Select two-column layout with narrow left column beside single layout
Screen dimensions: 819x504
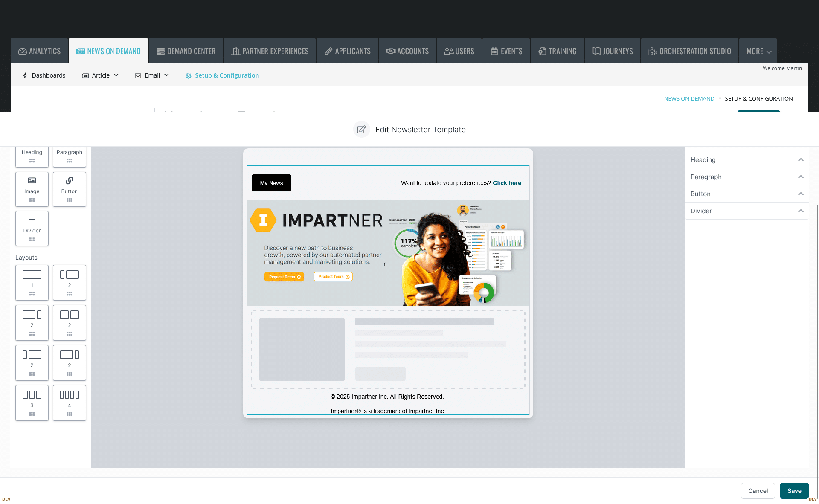[70, 283]
